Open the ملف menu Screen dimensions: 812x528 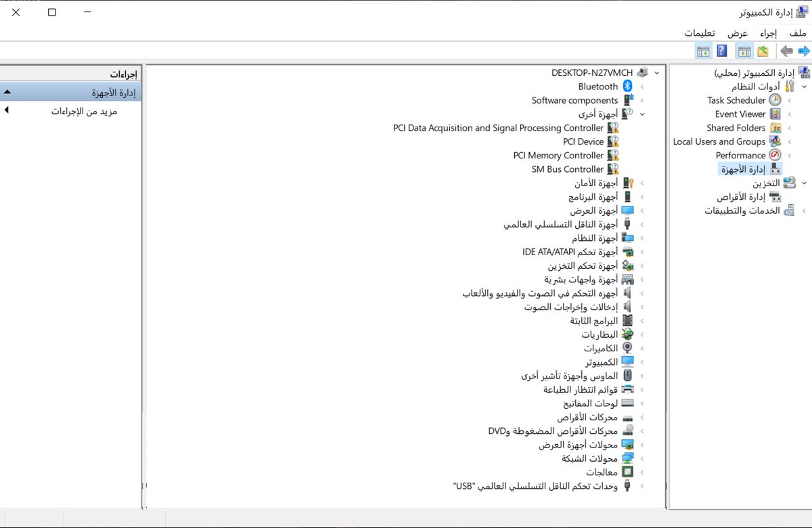(798, 33)
